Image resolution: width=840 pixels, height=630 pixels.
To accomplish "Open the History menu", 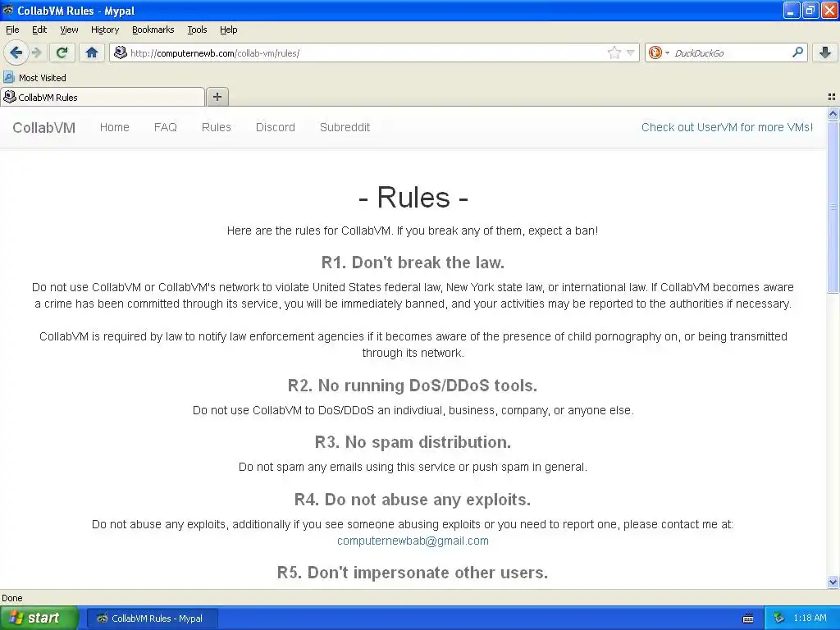I will (x=104, y=30).
